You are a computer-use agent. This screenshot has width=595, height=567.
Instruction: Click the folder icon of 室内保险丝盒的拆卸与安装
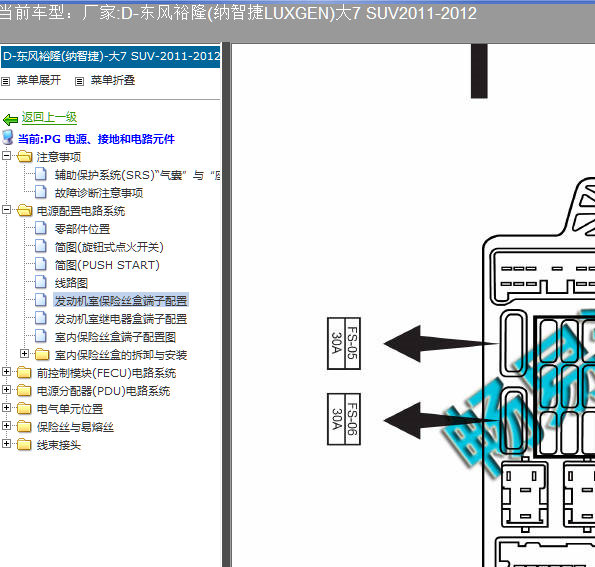[42, 354]
